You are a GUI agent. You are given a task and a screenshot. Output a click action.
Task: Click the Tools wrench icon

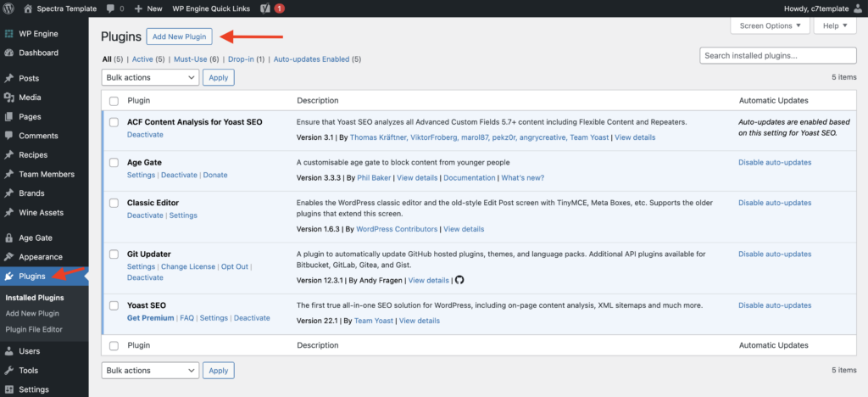click(x=8, y=371)
